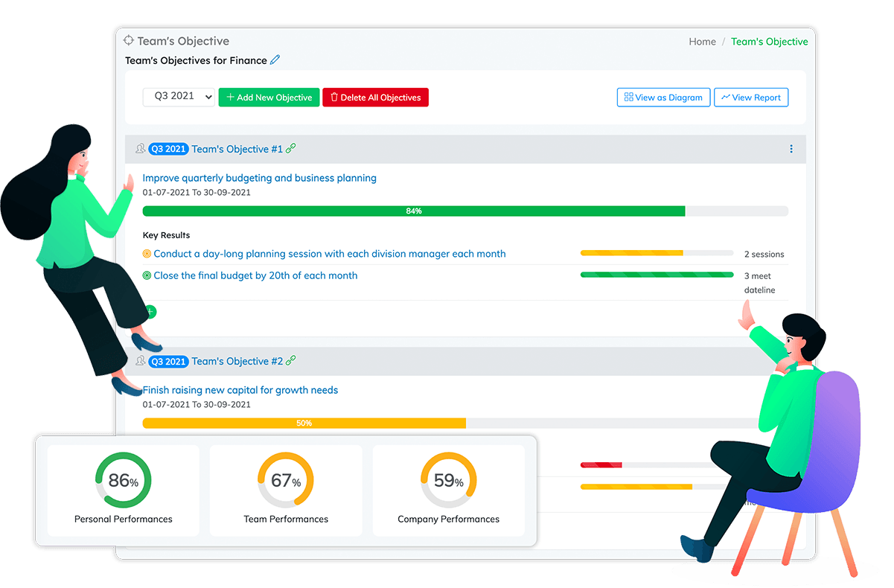
Task: Switch to View as Diagram
Action: click(x=662, y=98)
